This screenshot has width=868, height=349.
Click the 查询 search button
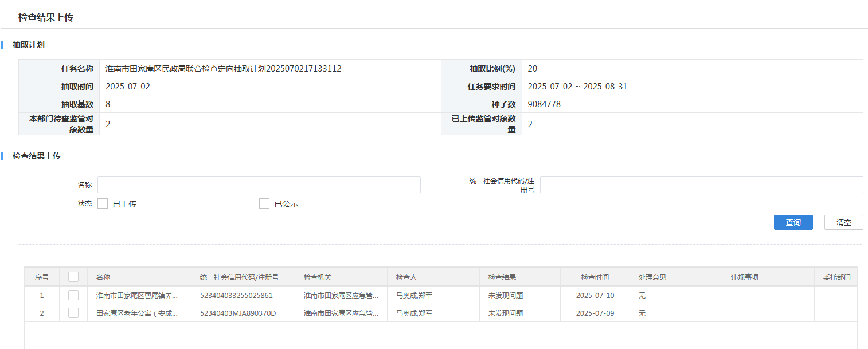(793, 222)
